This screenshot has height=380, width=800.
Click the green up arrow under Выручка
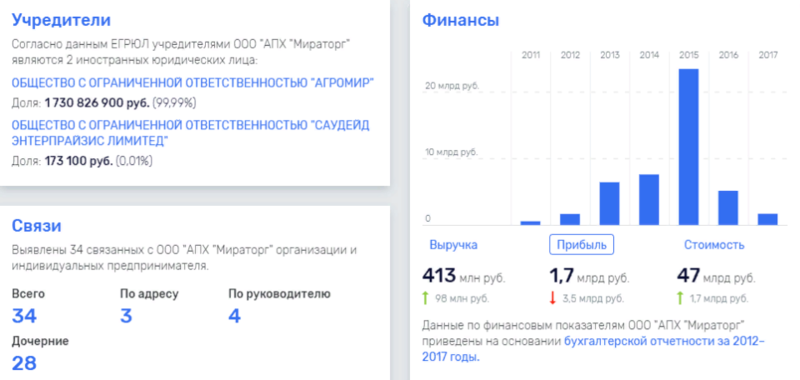[425, 298]
